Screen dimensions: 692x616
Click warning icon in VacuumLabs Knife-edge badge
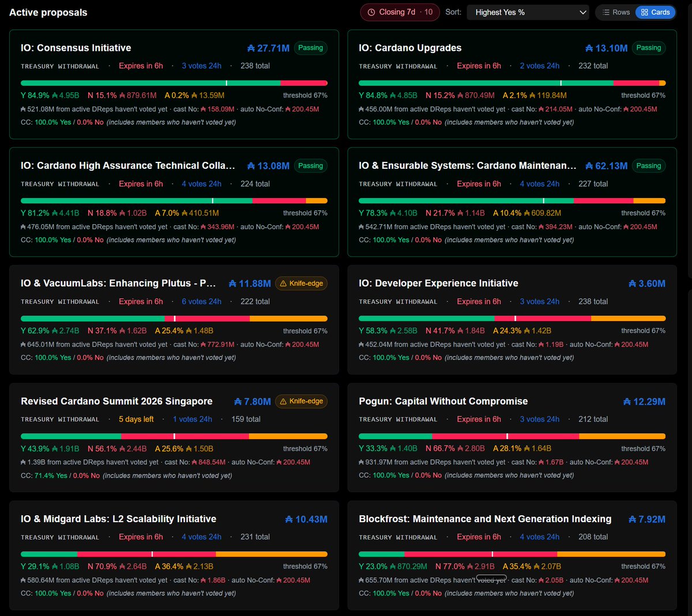click(283, 284)
